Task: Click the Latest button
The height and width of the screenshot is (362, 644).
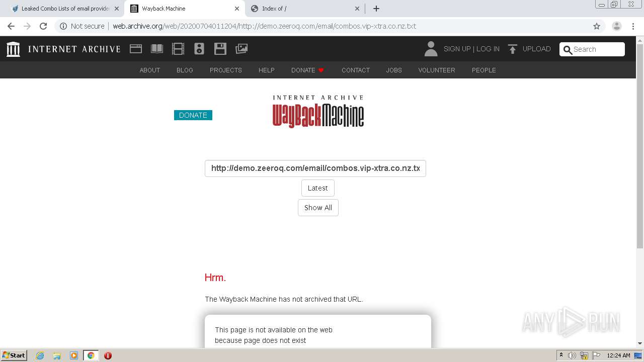Action: click(x=318, y=188)
